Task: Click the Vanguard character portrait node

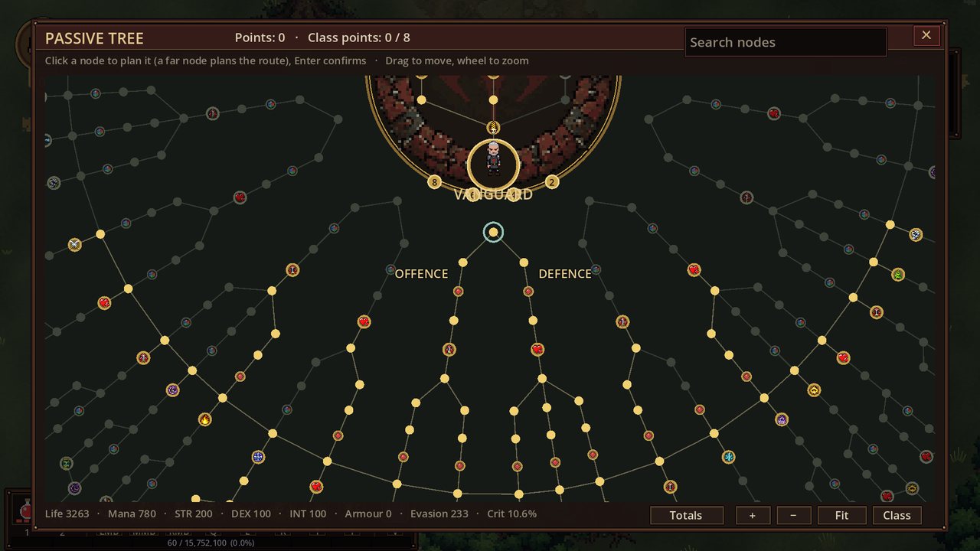Action: (494, 163)
